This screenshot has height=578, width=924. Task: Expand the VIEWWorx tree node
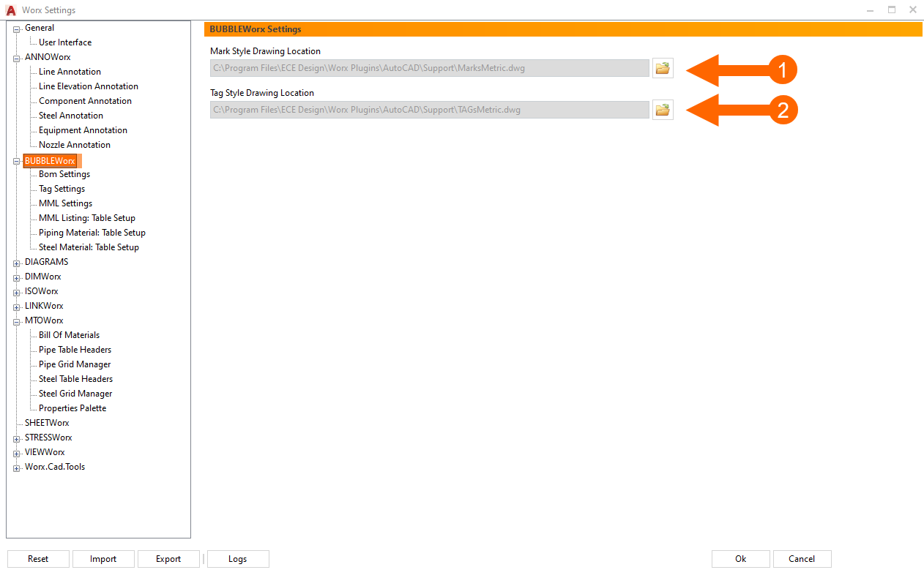[17, 453]
